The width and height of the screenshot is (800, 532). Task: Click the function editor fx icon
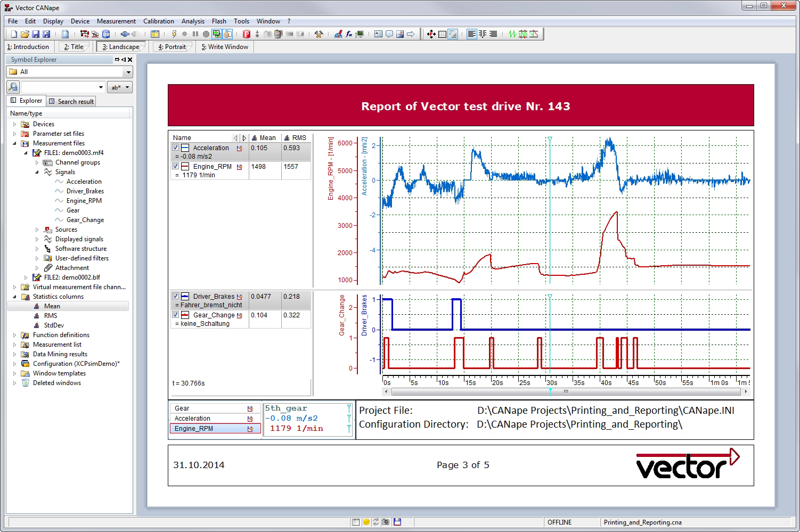point(349,34)
